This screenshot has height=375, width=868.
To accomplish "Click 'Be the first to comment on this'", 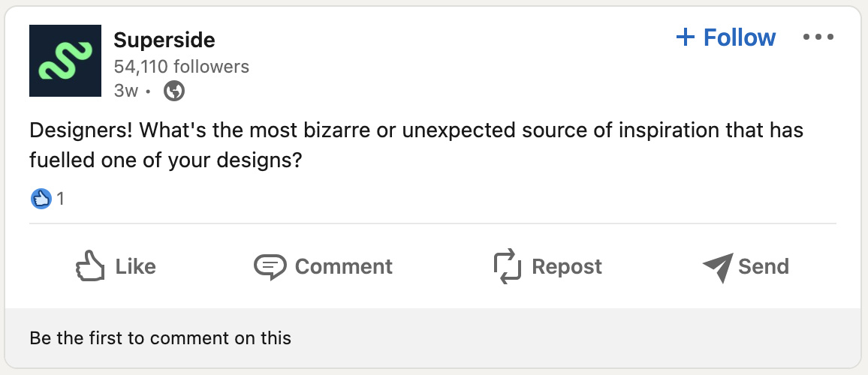I will 161,338.
